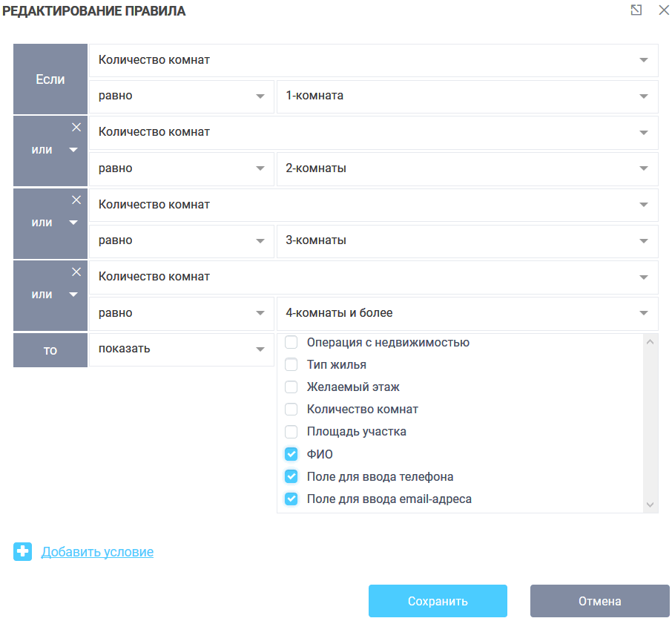Click the plus icon beside Добавить условие
The width and height of the screenshot is (672, 621).
(23, 551)
